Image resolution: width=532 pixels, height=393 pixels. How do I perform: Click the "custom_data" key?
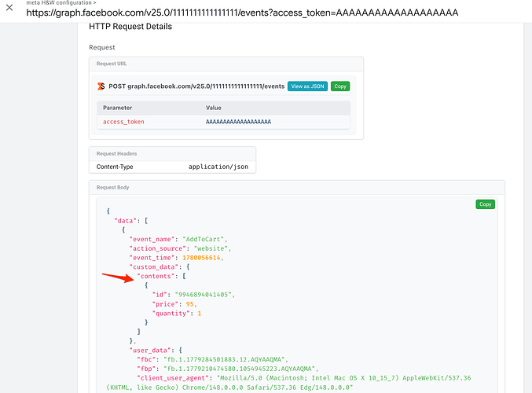[x=154, y=267]
